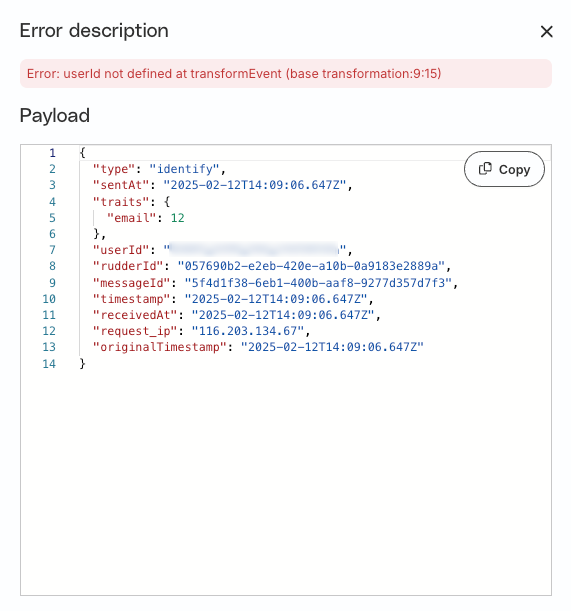This screenshot has width=571, height=611.
Task: Click the "Error description" title
Action: click(94, 31)
